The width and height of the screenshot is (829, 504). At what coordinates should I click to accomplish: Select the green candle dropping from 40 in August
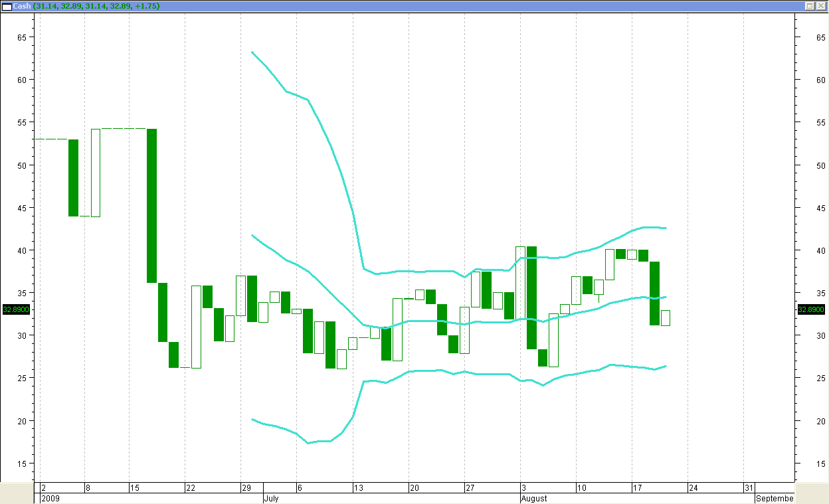[531, 297]
